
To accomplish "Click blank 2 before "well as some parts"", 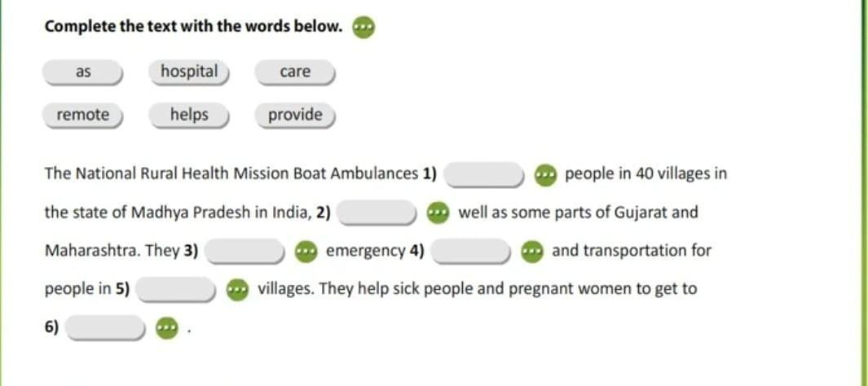I will coord(377,213).
